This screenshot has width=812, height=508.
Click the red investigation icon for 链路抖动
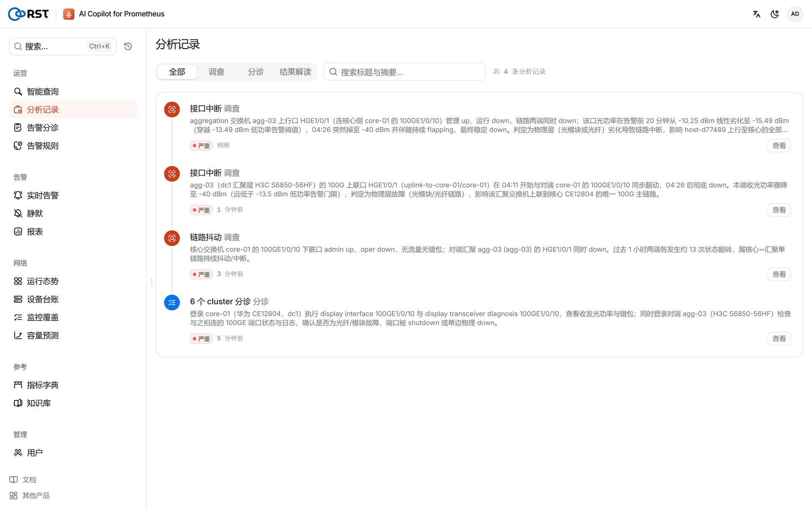[x=172, y=238]
